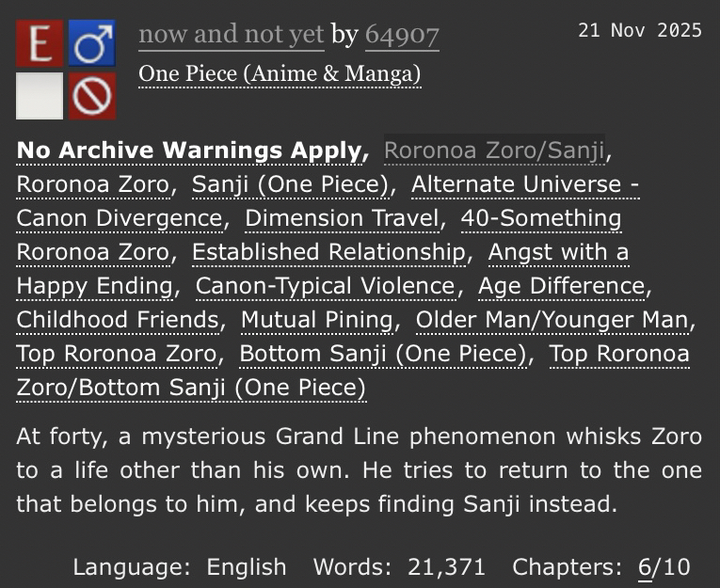Click the 'Age Difference' tag
The image size is (720, 588).
[562, 286]
